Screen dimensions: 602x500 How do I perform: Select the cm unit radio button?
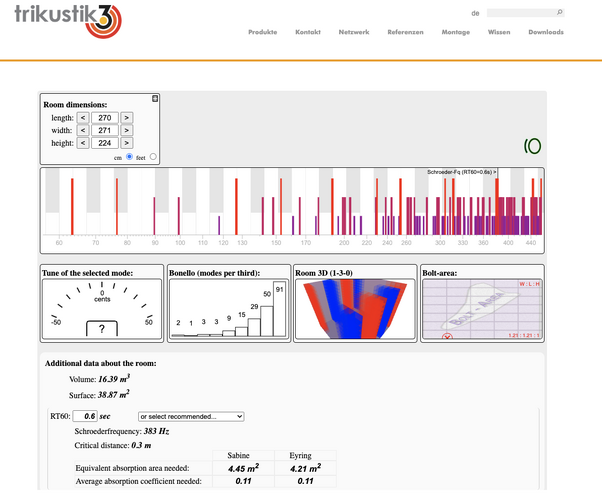(129, 156)
